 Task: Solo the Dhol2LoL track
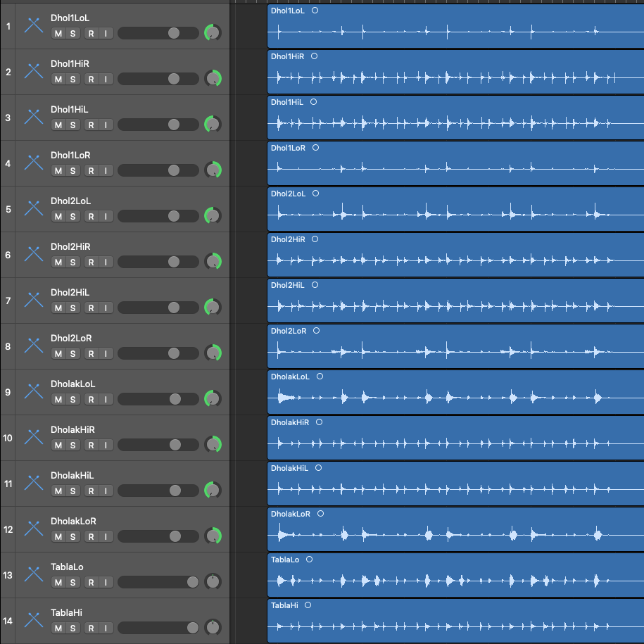click(72, 216)
